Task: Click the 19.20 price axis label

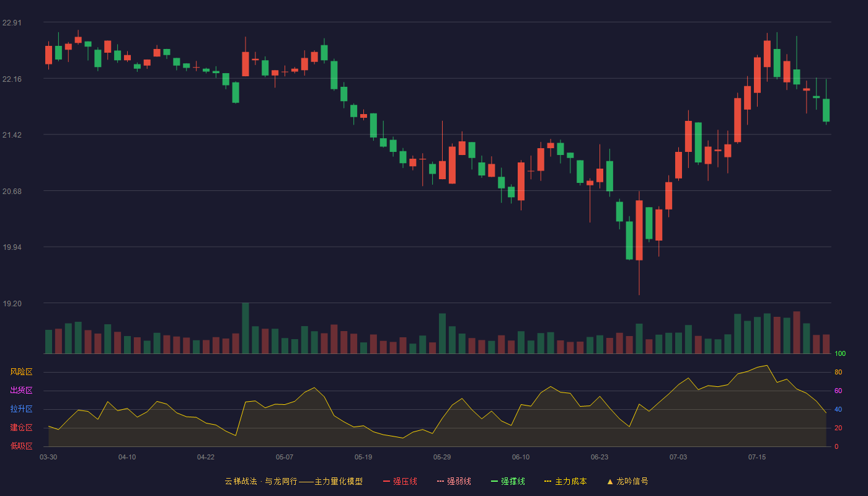Action: (x=12, y=304)
